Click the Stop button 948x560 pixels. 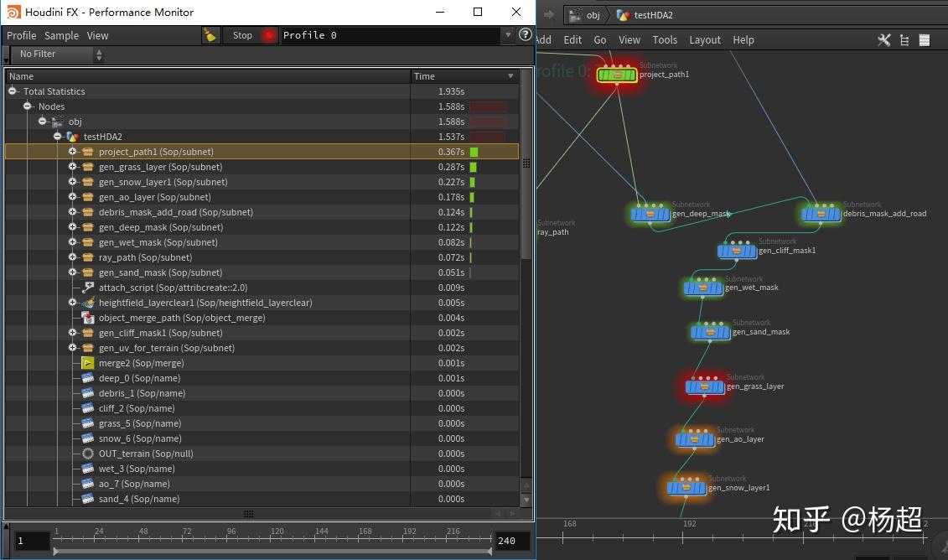pos(242,35)
